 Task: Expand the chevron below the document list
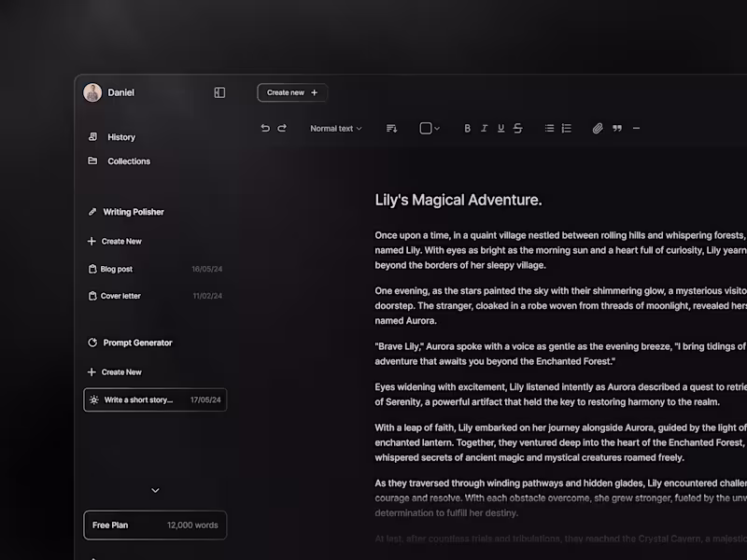coord(155,490)
